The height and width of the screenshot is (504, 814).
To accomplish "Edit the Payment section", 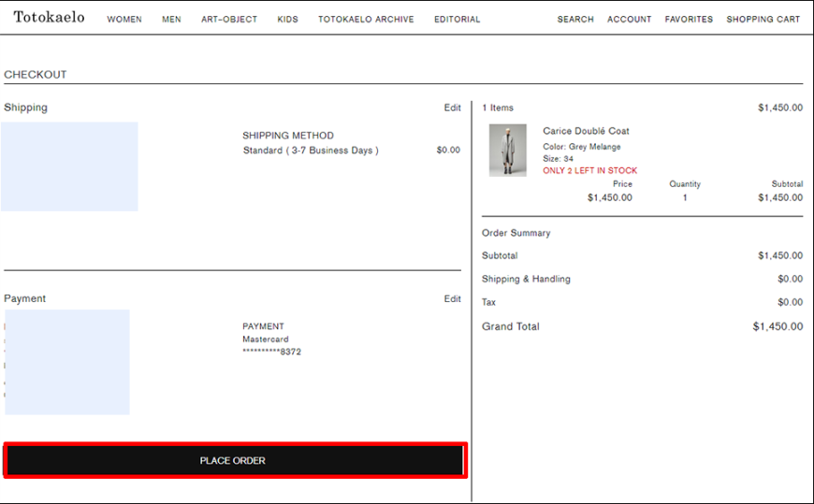I will point(452,298).
